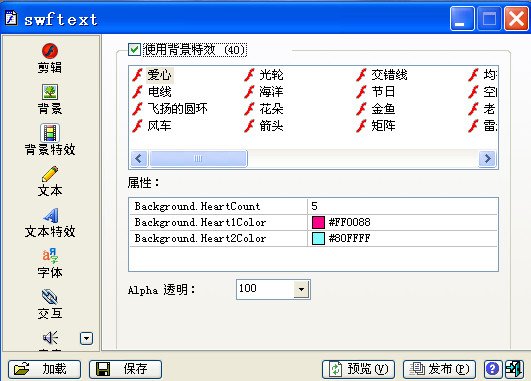Uncheck 使用背景特效 (40) checkbox
531x381 pixels.
134,49
